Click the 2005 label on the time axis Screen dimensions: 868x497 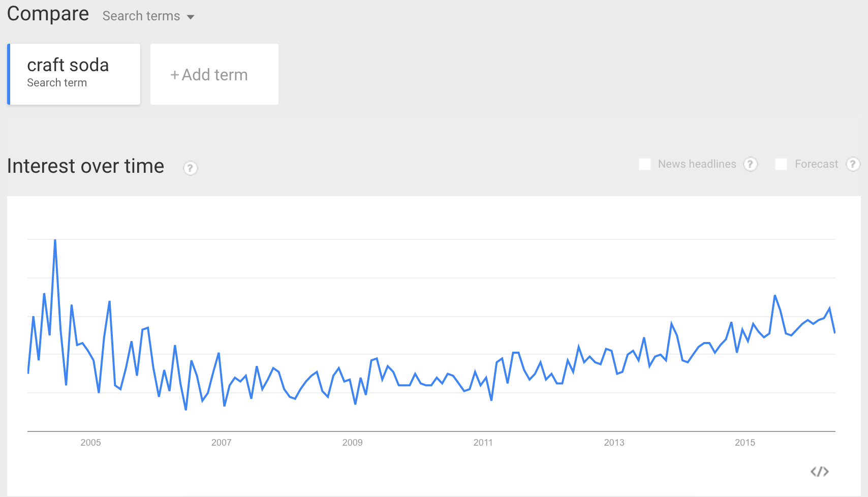pos(90,443)
